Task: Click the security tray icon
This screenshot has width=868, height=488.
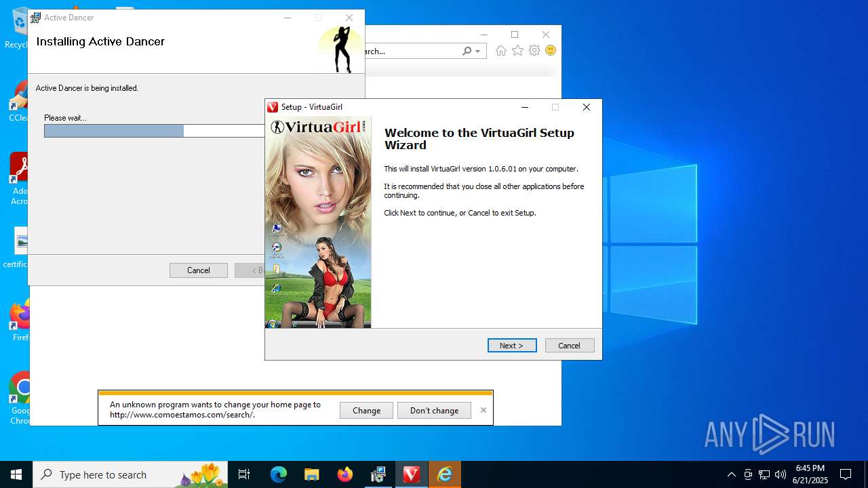Action: pyautogui.click(x=748, y=474)
